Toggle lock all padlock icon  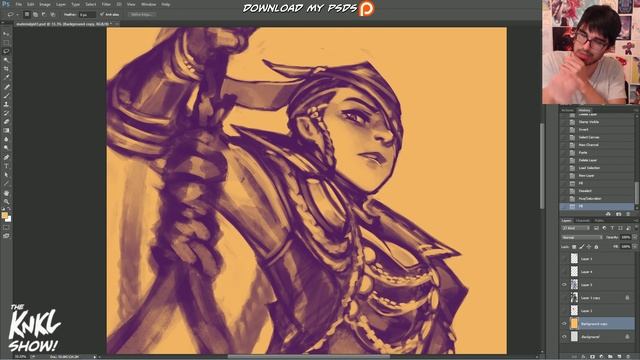point(596,247)
